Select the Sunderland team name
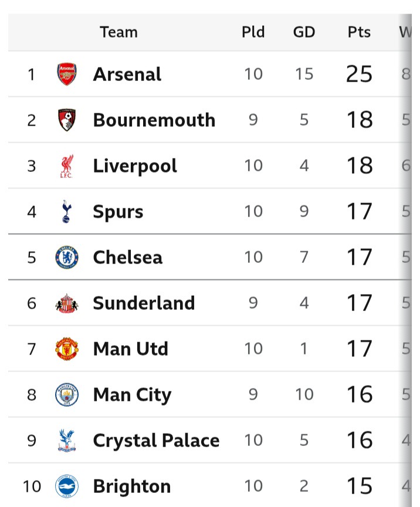Image resolution: width=420 pixels, height=507 pixels. (144, 303)
